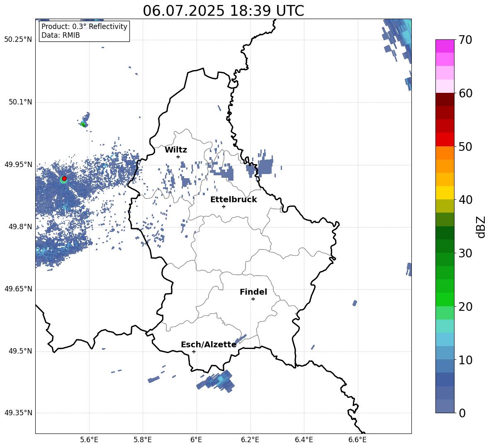Click the 'Product: 0.3° Reflectivity' text
The width and height of the screenshot is (491, 448).
coord(84,27)
